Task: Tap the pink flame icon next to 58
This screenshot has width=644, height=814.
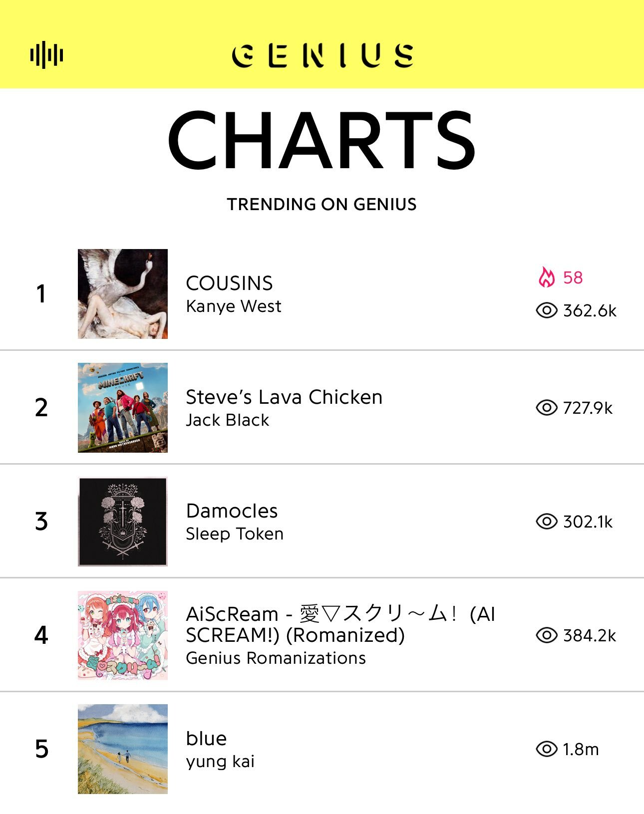Action: tap(547, 277)
